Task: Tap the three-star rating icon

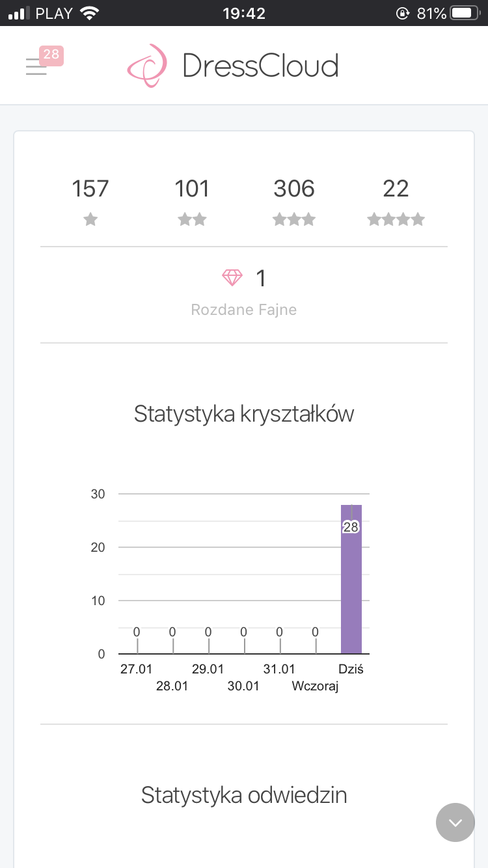Action: point(294,220)
